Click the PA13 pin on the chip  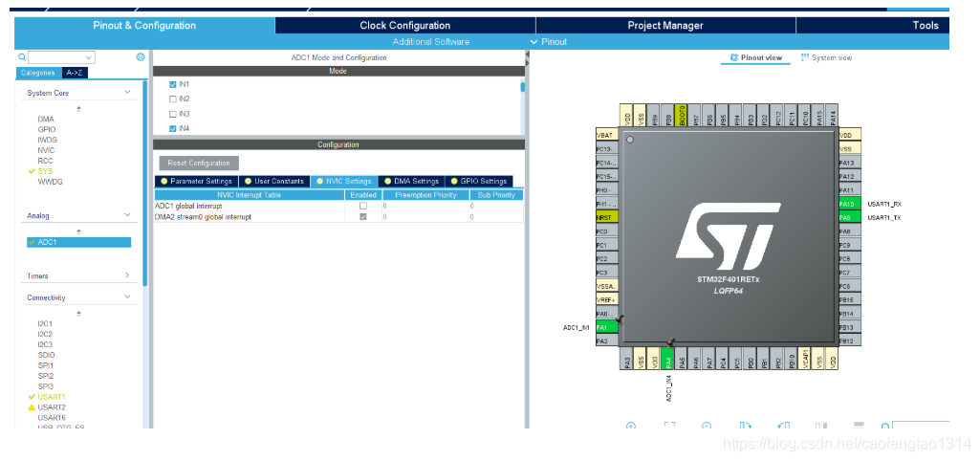click(850, 163)
